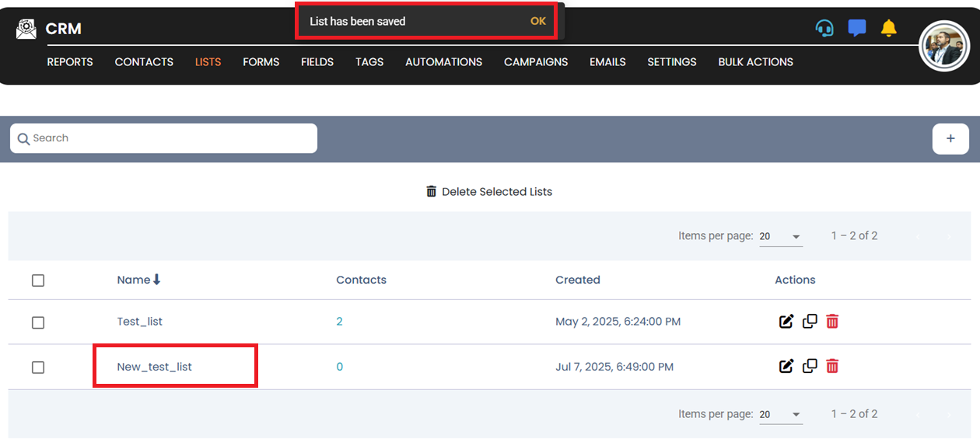Screen dimensions: 980x439
Task: Click the edit icon for New_test_list
Action: (x=786, y=366)
